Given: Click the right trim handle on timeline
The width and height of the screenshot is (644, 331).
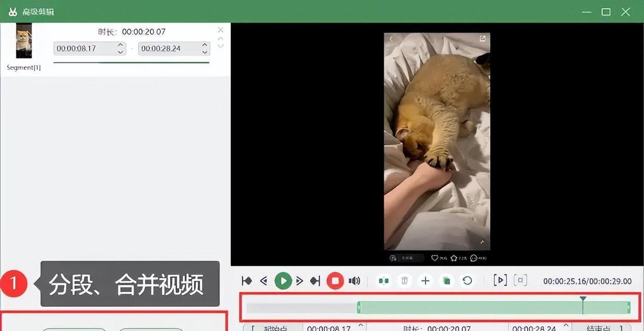Looking at the screenshot, I should (629, 308).
